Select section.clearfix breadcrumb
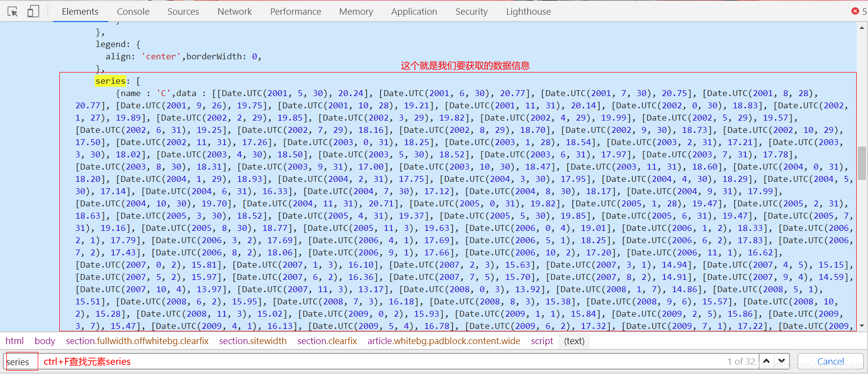 pyautogui.click(x=327, y=341)
